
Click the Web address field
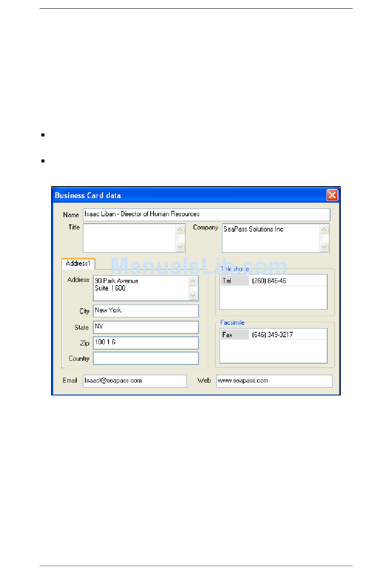pos(274,381)
